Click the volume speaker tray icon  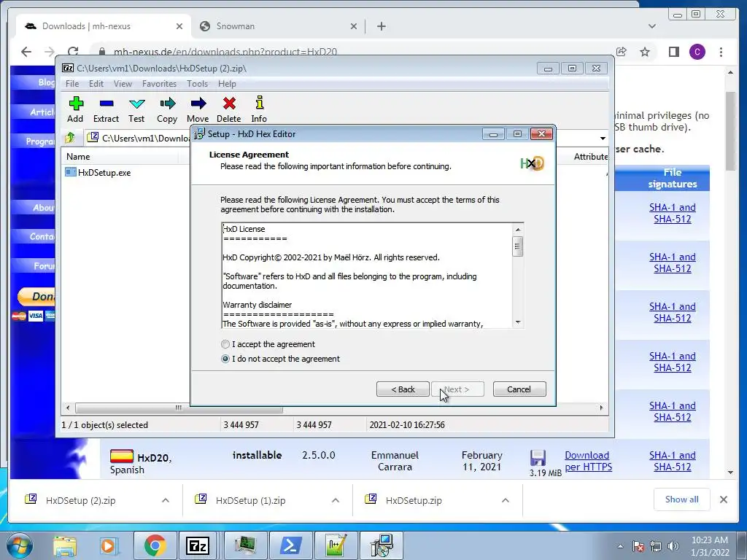673,546
